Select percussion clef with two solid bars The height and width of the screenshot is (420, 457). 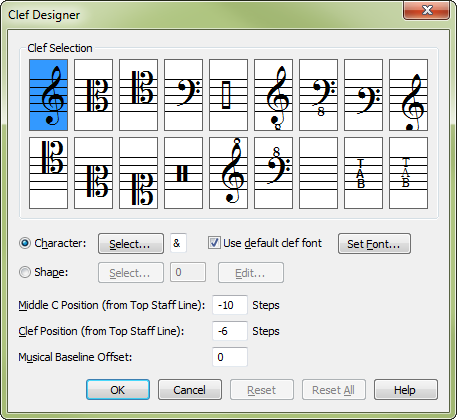click(x=183, y=173)
